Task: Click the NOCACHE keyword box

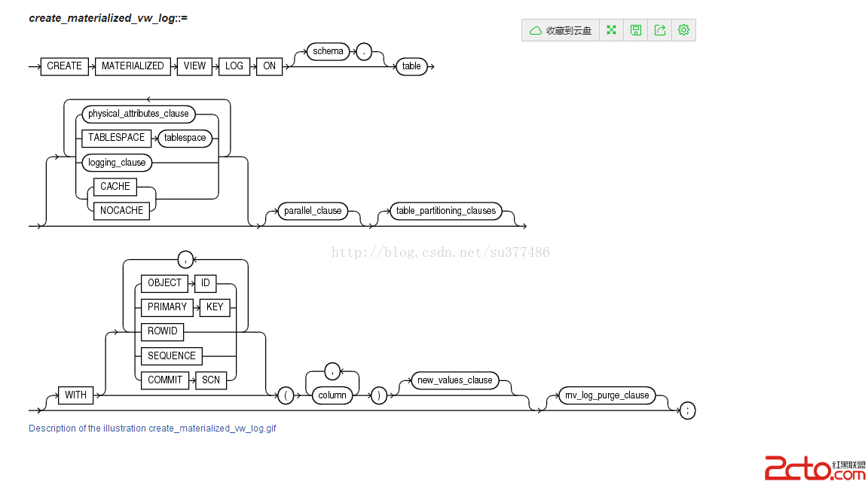Action: click(x=122, y=211)
